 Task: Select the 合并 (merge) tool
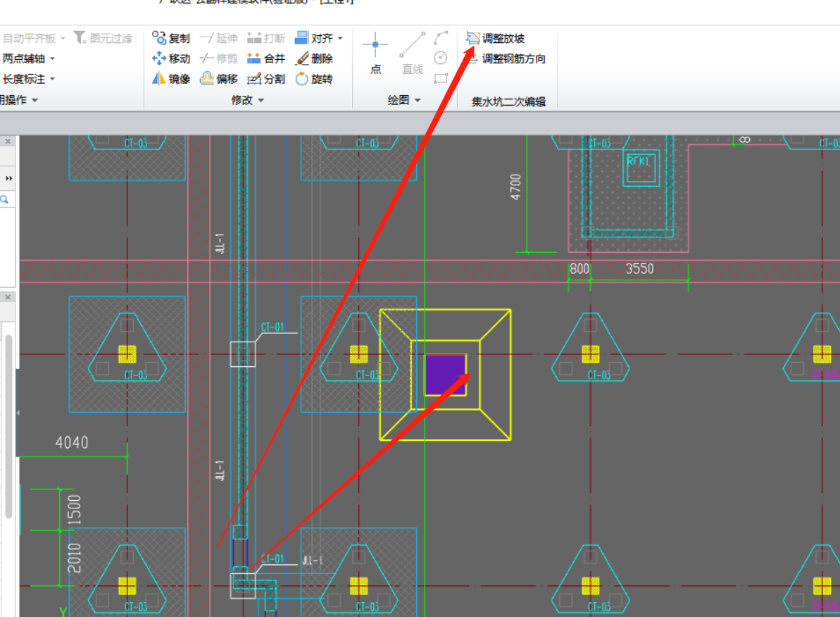(x=265, y=58)
